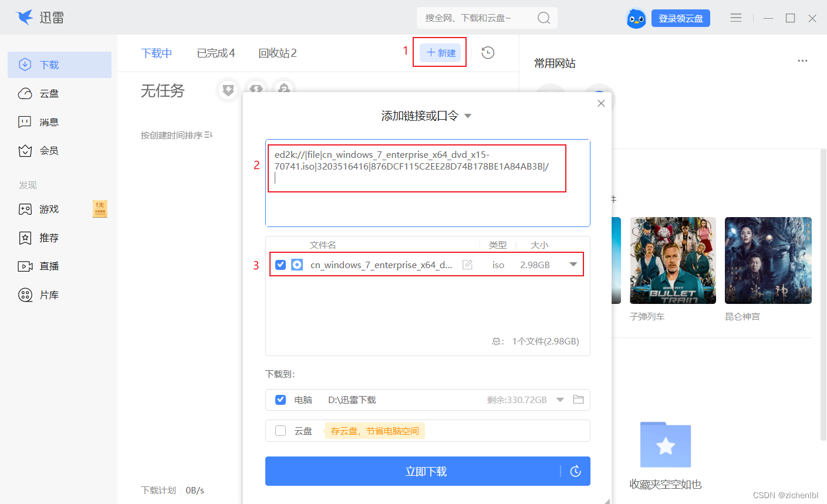Click the D:\迅雷下载 path text

(352, 400)
